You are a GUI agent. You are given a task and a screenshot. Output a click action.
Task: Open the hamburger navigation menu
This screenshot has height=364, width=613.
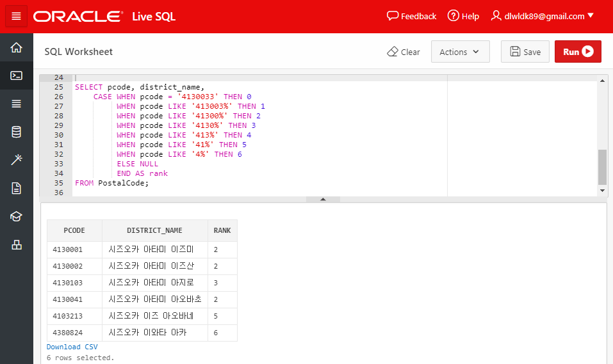coord(16,16)
